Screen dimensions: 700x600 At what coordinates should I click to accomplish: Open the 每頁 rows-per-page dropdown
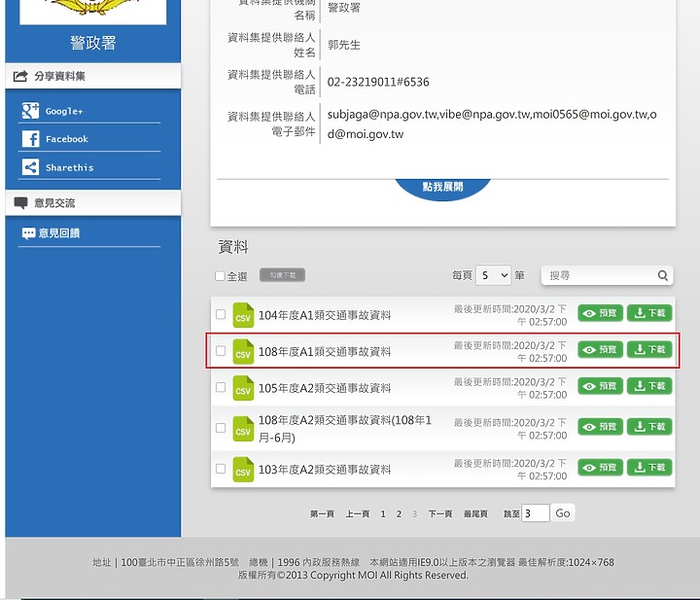[x=493, y=275]
